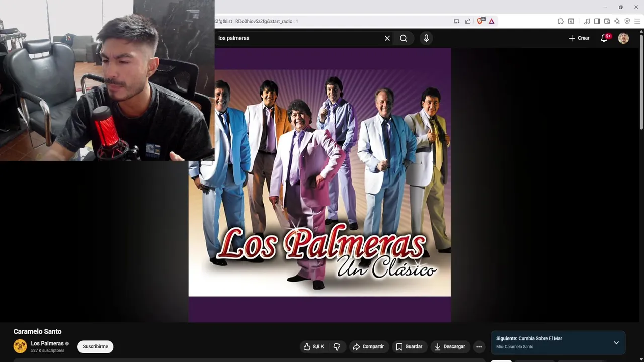The height and width of the screenshot is (362, 644).
Task: Clear the YouTube search box with the X
Action: tap(387, 38)
